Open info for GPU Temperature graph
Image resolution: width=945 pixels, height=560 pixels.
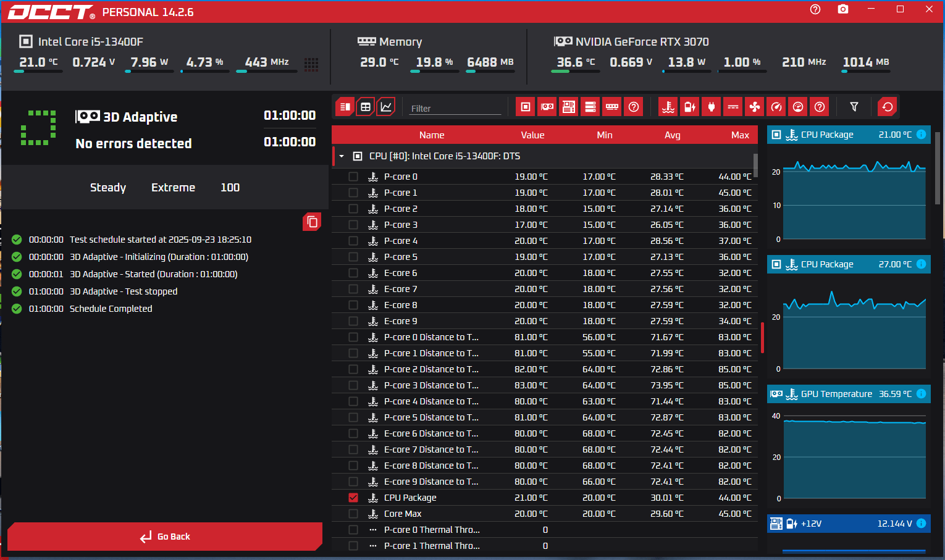coord(921,394)
